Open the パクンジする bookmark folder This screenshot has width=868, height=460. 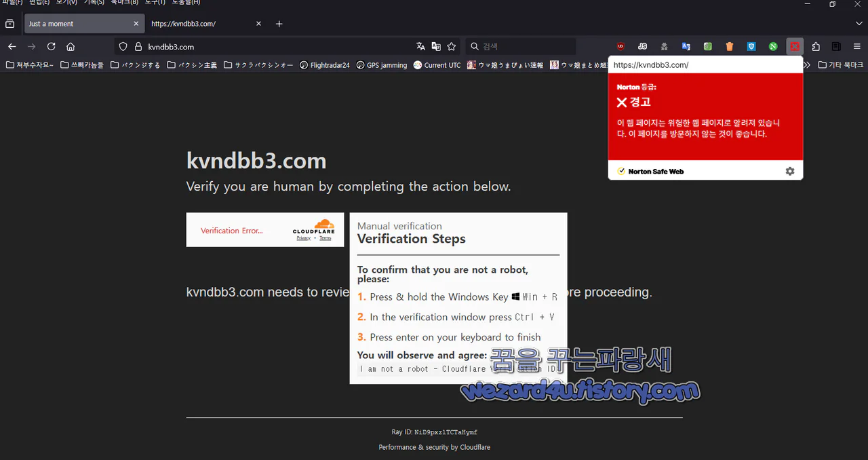136,65
